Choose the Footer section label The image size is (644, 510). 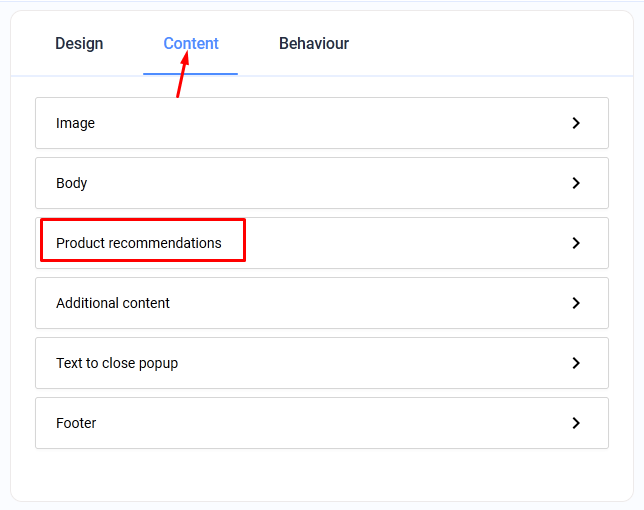76,423
